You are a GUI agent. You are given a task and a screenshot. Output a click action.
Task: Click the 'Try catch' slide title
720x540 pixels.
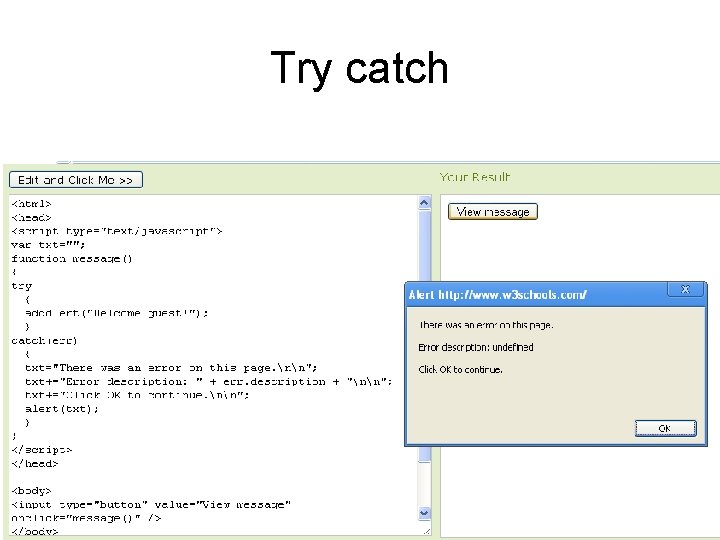click(360, 69)
